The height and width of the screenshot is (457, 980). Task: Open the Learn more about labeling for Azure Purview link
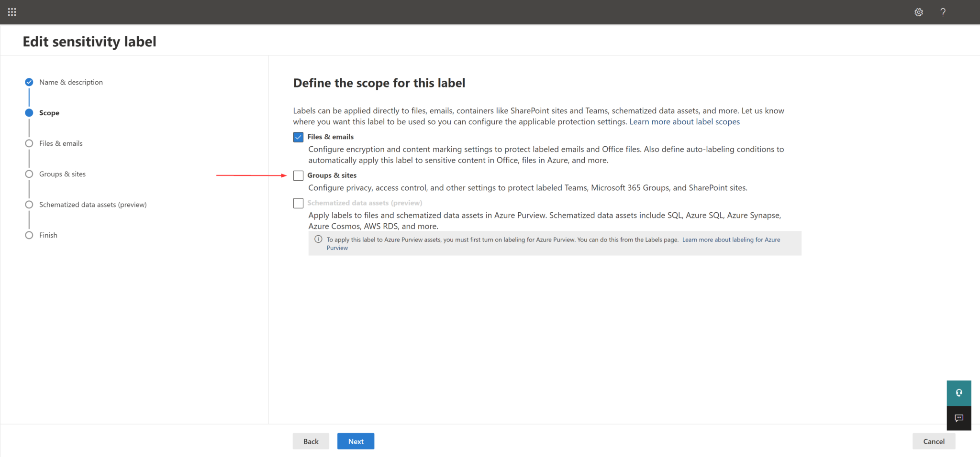731,239
